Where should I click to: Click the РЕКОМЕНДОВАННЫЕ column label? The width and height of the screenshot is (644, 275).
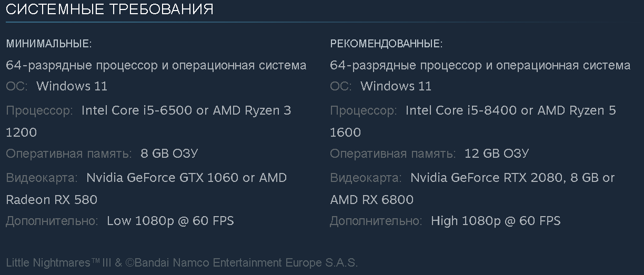386,44
